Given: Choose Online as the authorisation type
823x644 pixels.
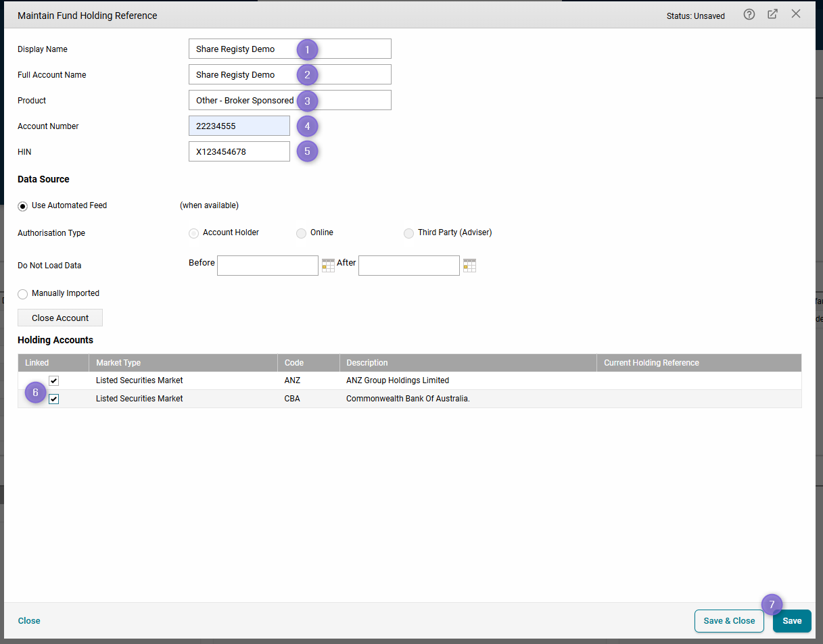Looking at the screenshot, I should [x=301, y=232].
